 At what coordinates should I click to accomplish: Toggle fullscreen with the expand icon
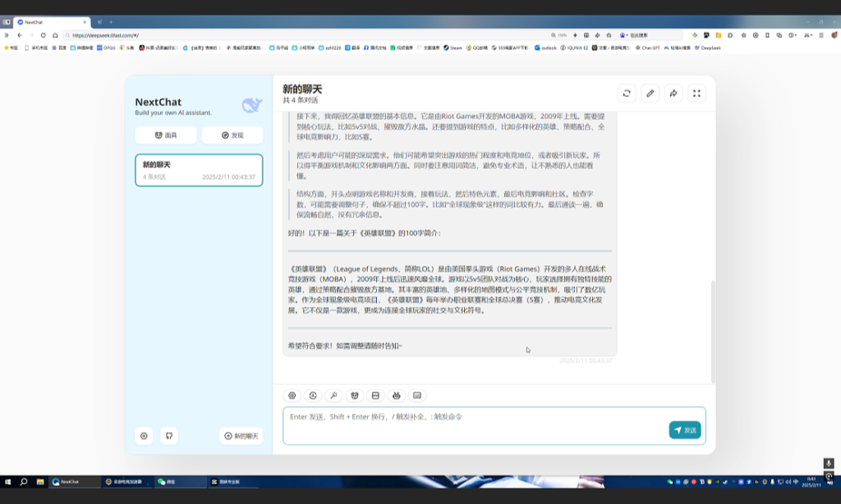696,94
